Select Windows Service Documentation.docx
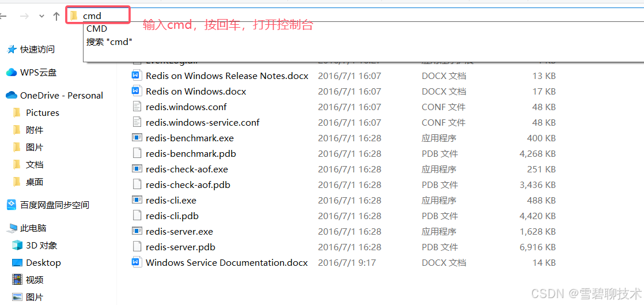This screenshot has height=305, width=644. [x=227, y=263]
